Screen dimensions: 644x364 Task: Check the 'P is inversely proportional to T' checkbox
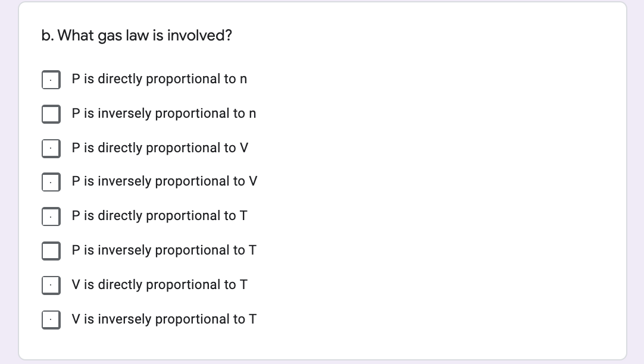tap(51, 250)
